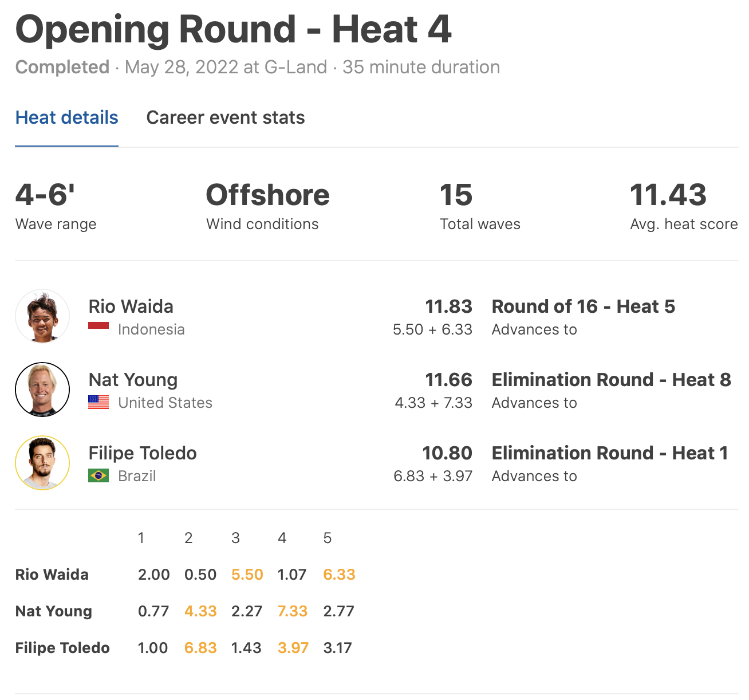The image size is (749, 700).
Task: Open Elimination Round - Heat 1 link
Action: pos(609,453)
